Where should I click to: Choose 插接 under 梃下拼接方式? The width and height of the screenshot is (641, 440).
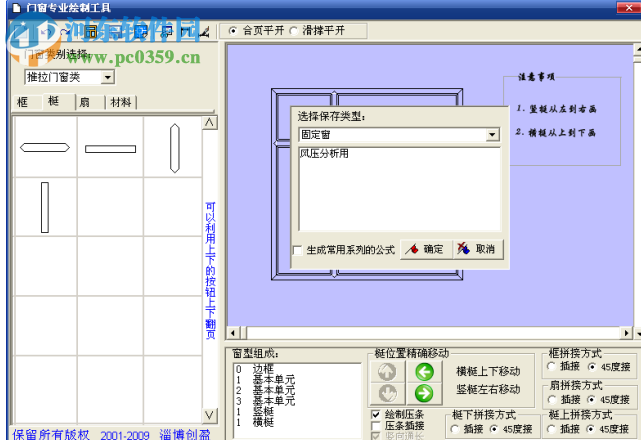click(x=455, y=429)
